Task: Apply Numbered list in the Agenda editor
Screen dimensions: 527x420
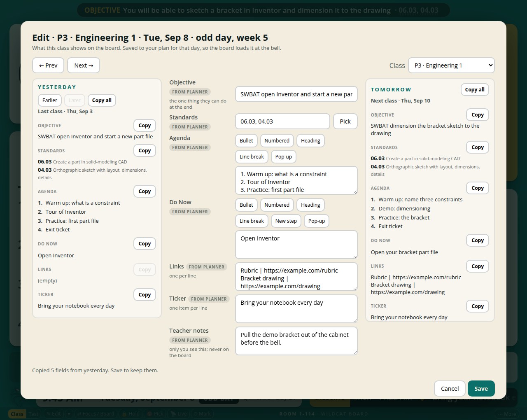Action: [x=277, y=141]
